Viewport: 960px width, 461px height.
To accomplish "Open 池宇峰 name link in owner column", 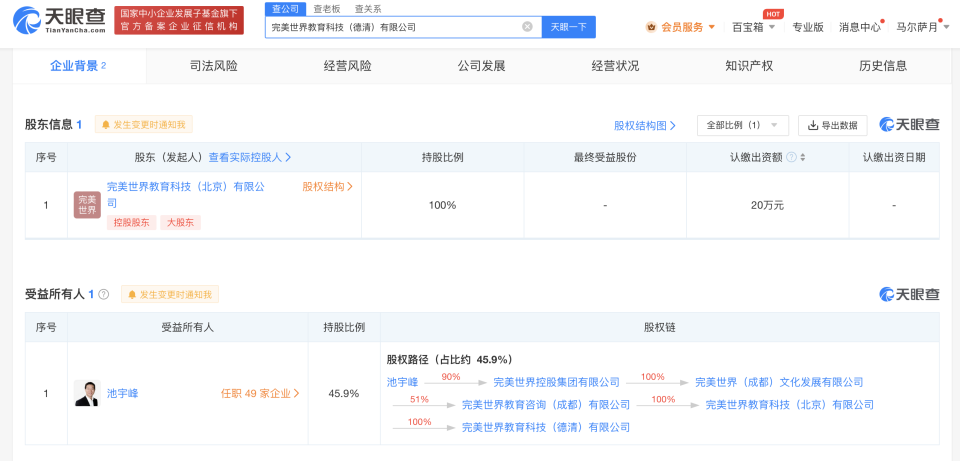I will 122,394.
